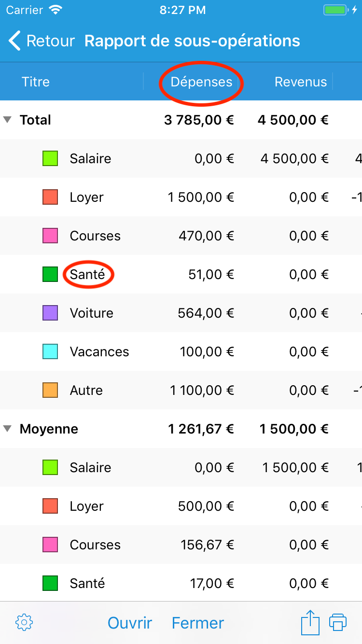This screenshot has width=362, height=644.
Task: Select the Loyer row under Moyenne
Action: point(181,506)
